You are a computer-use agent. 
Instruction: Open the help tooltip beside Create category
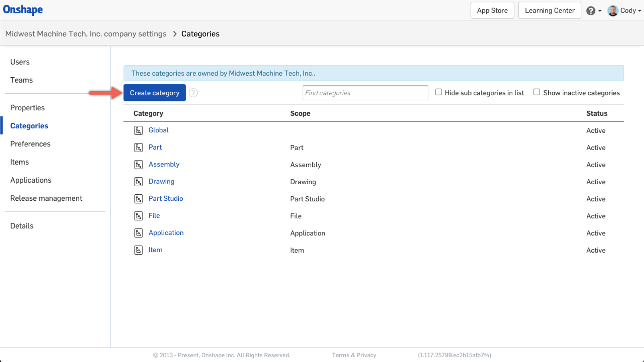193,93
